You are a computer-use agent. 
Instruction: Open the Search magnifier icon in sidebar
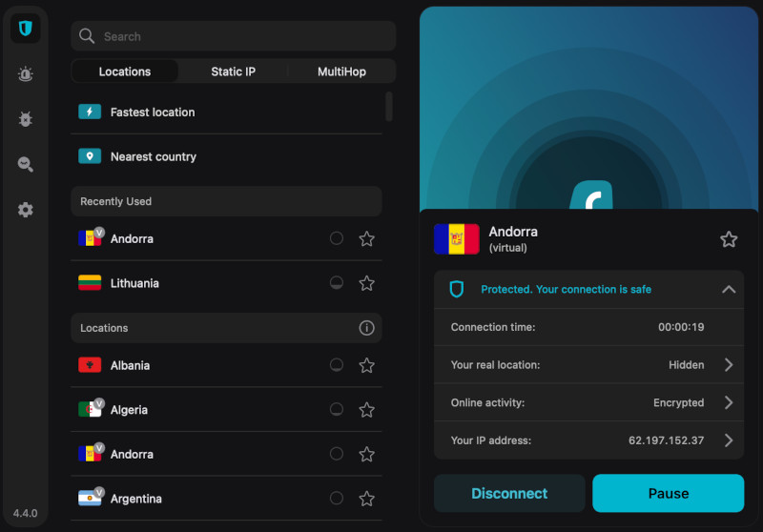point(26,164)
